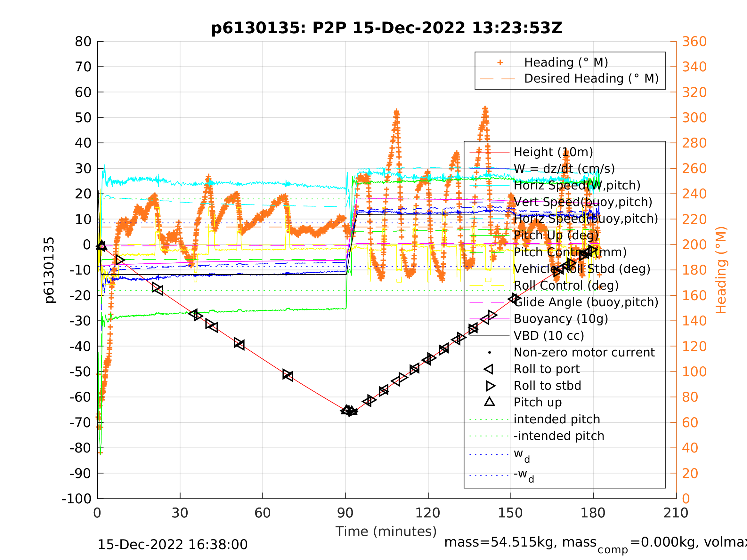This screenshot has height=560, width=747.
Task: Click the Glide Angle (buoy,pitch) legend entry
Action: tap(586, 302)
